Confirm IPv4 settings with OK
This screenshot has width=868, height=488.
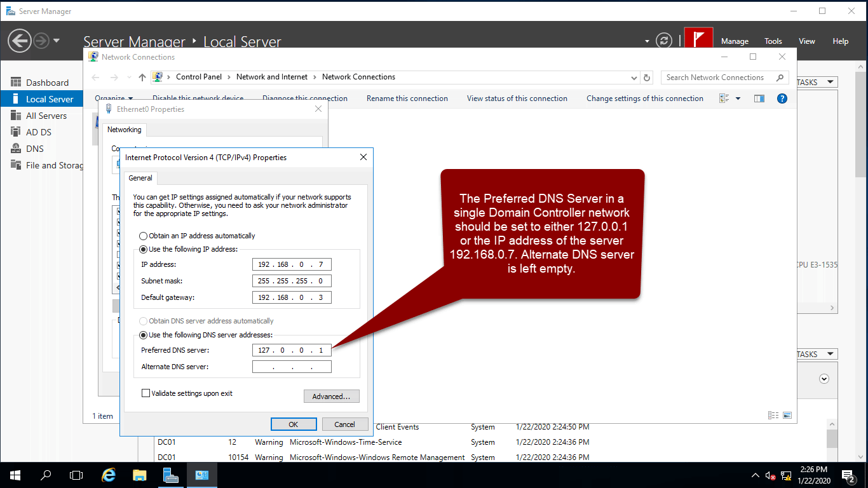[294, 424]
